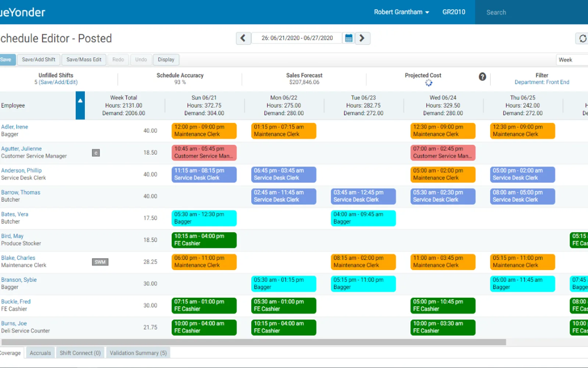The height and width of the screenshot is (368, 588).
Task: Click the Week Total column header
Action: [123, 105]
